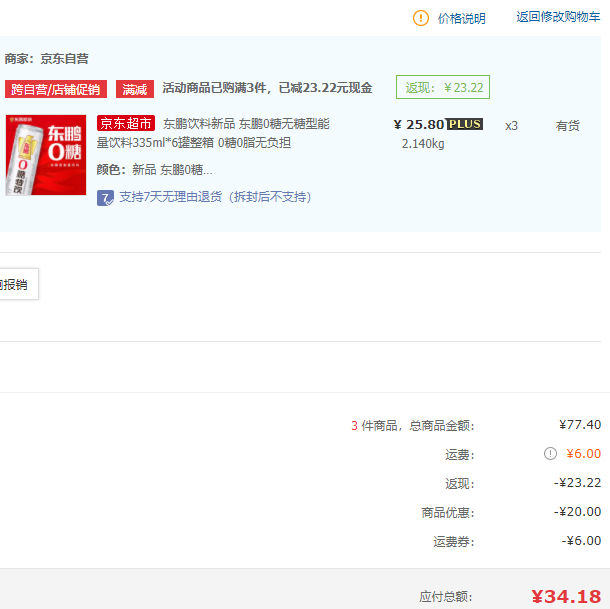
Task: Click the ¥6.00 shipping fee amount
Action: pos(583,454)
